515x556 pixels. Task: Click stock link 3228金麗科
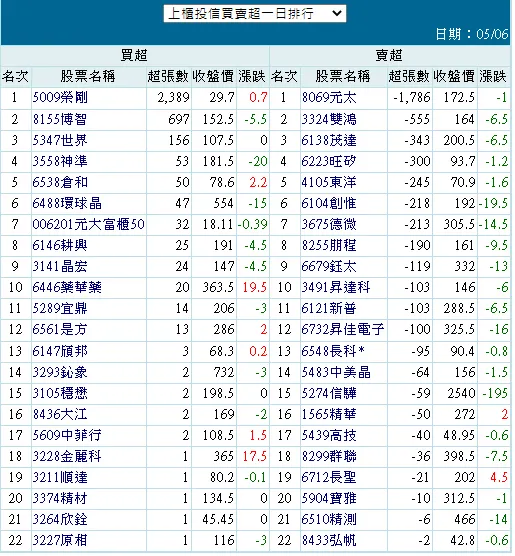(67, 456)
